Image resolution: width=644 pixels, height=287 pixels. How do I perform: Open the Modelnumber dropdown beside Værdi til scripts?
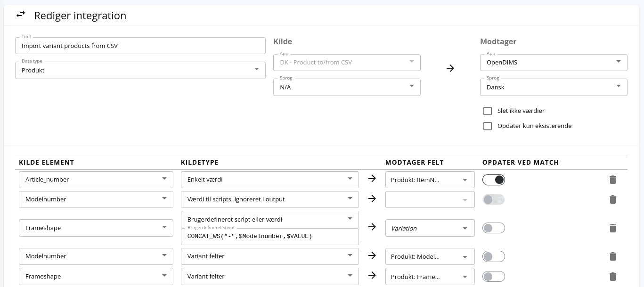(96, 199)
